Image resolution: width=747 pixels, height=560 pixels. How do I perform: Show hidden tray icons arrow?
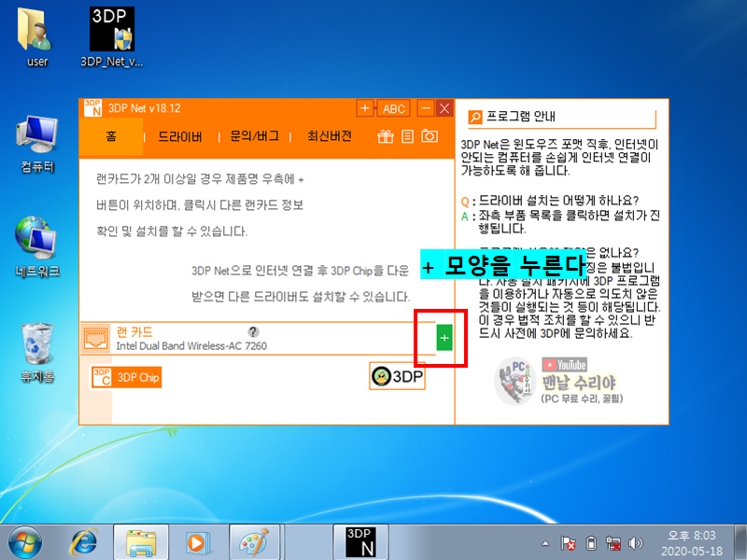pos(546,543)
